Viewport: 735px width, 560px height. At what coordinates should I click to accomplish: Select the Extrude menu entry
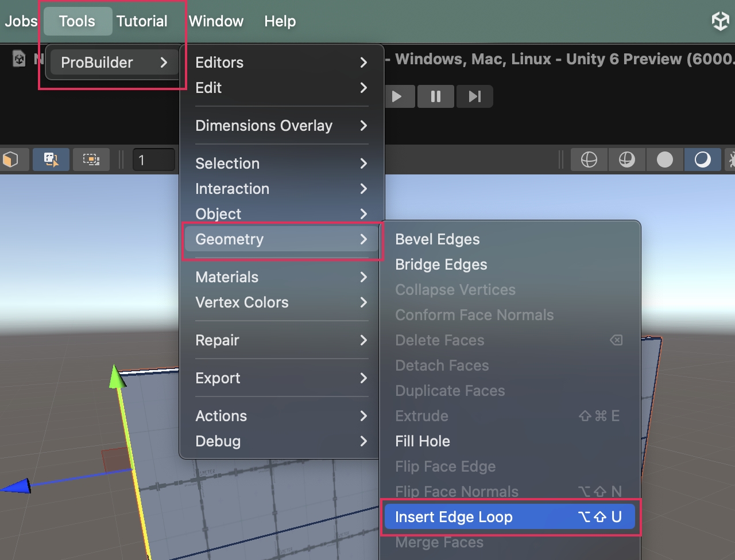click(509, 416)
